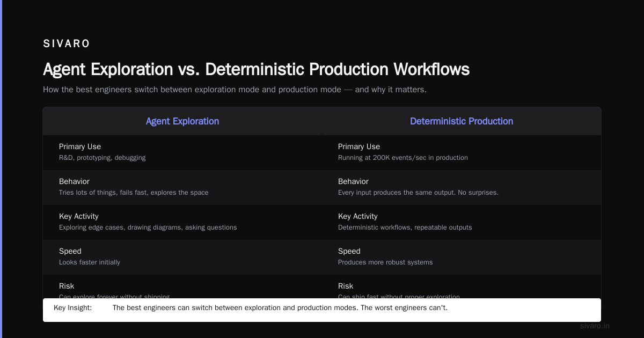Click the sivaro.in watermark link

click(595, 326)
